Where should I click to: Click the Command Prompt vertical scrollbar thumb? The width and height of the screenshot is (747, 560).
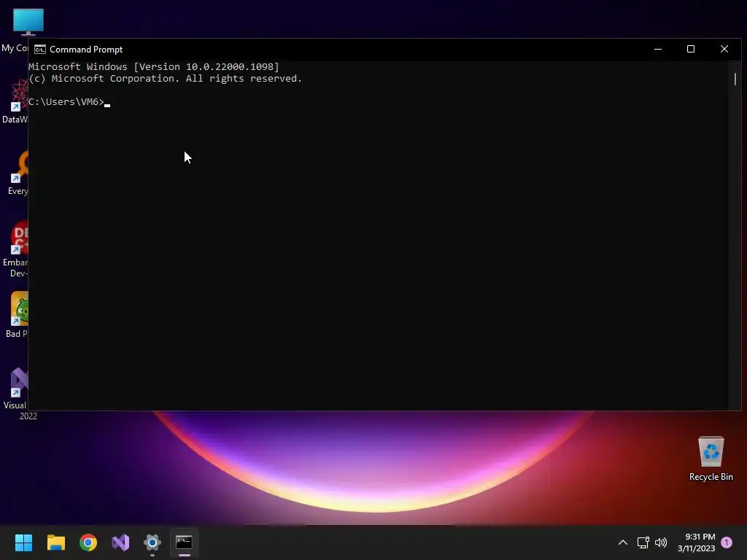point(735,79)
